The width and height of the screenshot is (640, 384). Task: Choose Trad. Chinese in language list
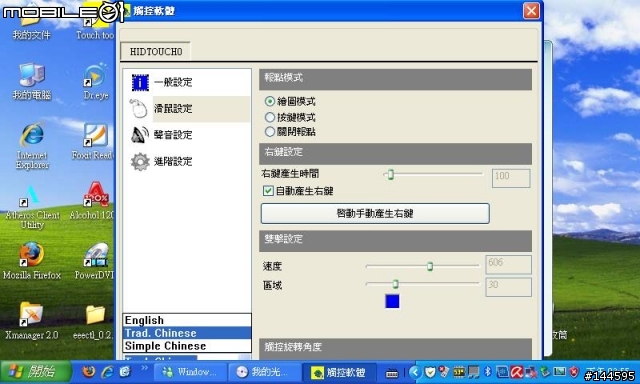click(x=187, y=333)
